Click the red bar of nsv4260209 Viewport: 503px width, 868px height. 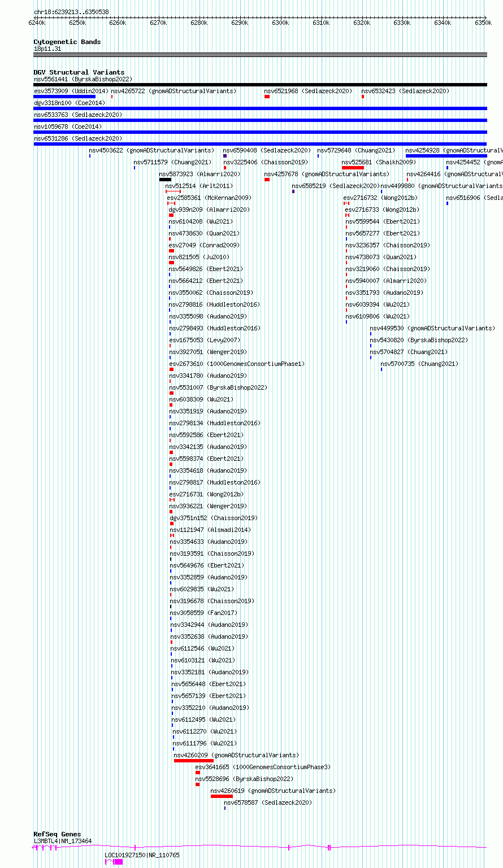pos(193,761)
